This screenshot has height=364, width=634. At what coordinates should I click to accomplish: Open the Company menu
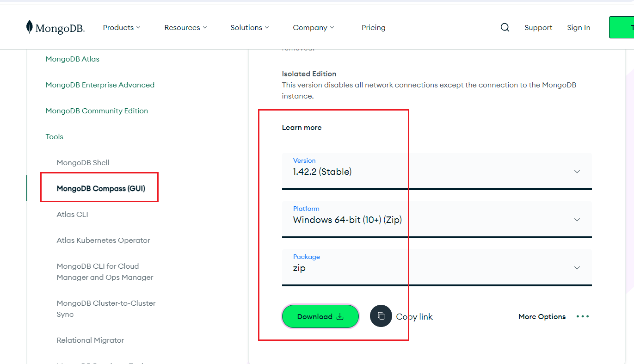tap(313, 27)
